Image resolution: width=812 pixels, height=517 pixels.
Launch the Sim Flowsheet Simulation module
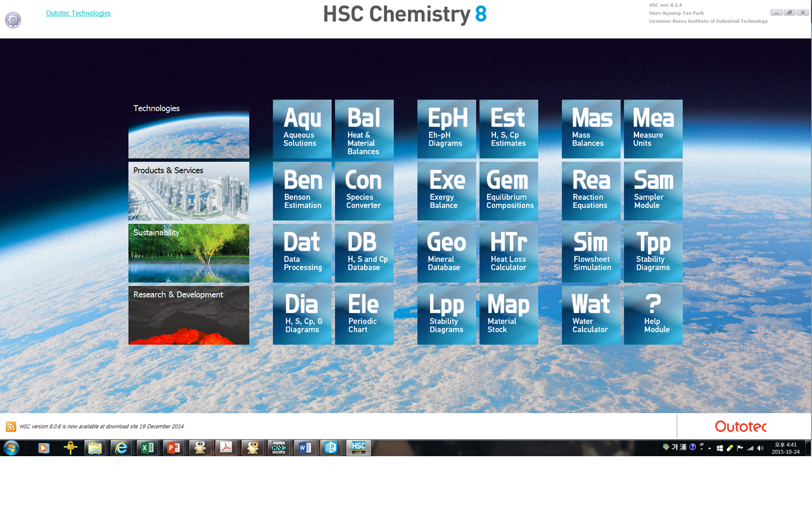point(591,253)
